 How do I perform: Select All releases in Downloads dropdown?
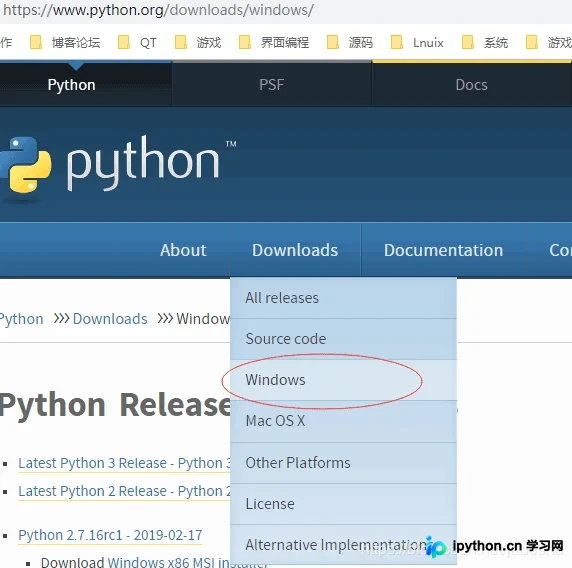[343, 298]
